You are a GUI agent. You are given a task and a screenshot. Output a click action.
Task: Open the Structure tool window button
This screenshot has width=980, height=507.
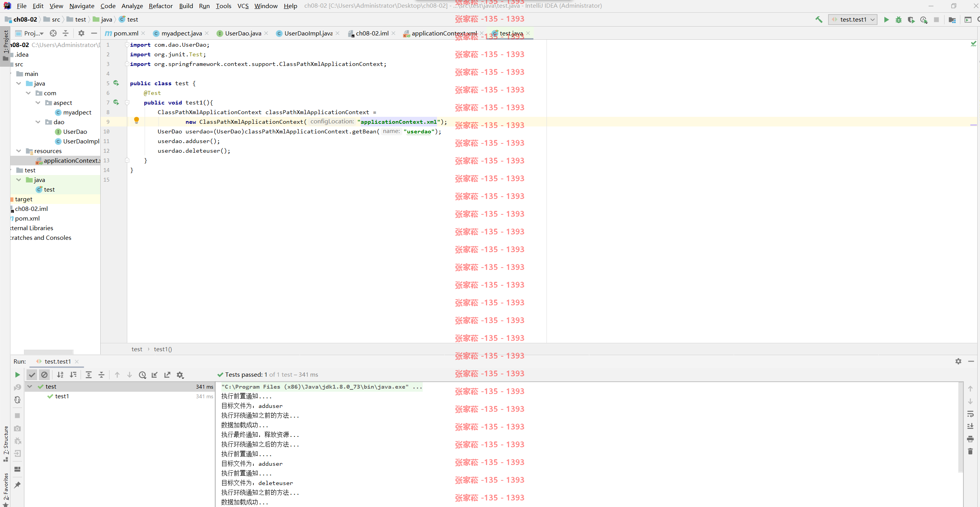[x=5, y=443]
